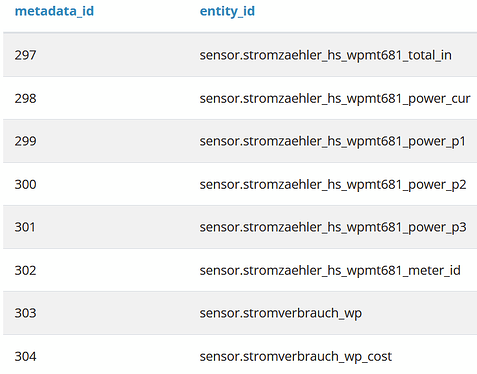Select the metadata_id cell 304
The width and height of the screenshot is (477, 374).
[25, 356]
